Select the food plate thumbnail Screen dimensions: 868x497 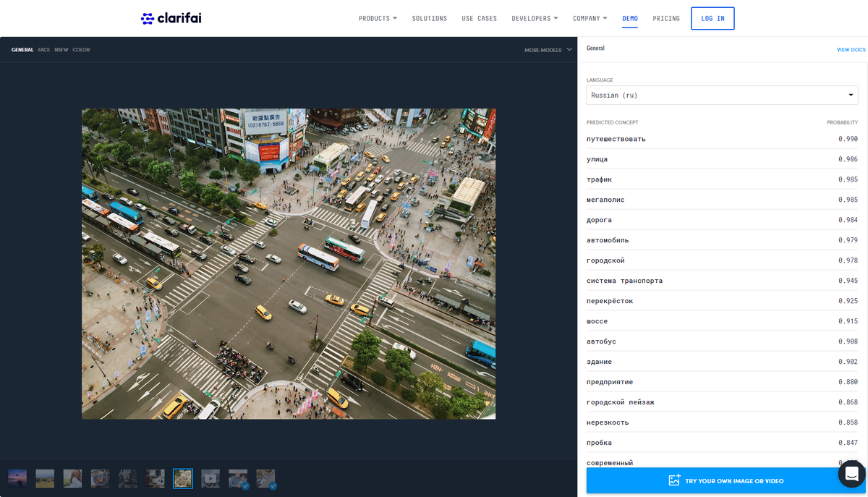100,478
